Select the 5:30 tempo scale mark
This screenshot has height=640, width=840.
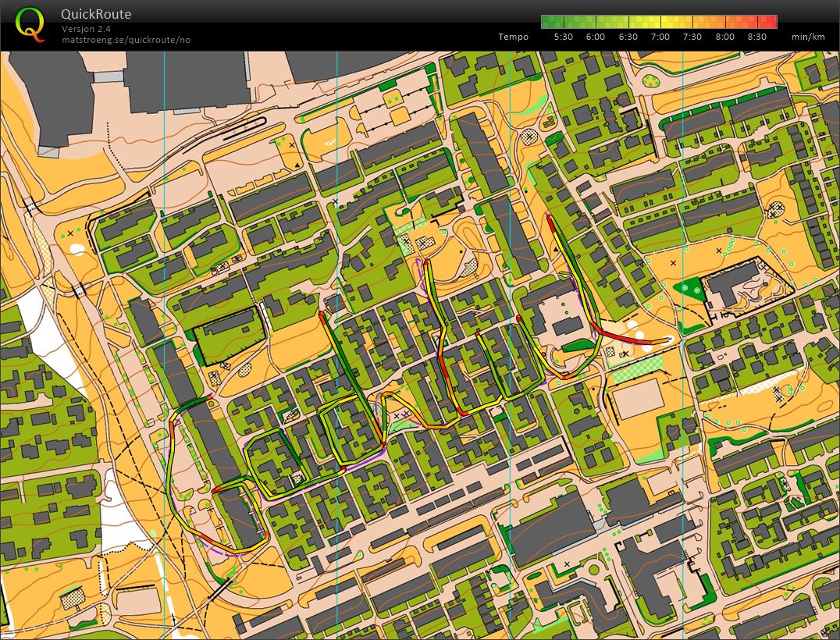click(x=563, y=37)
